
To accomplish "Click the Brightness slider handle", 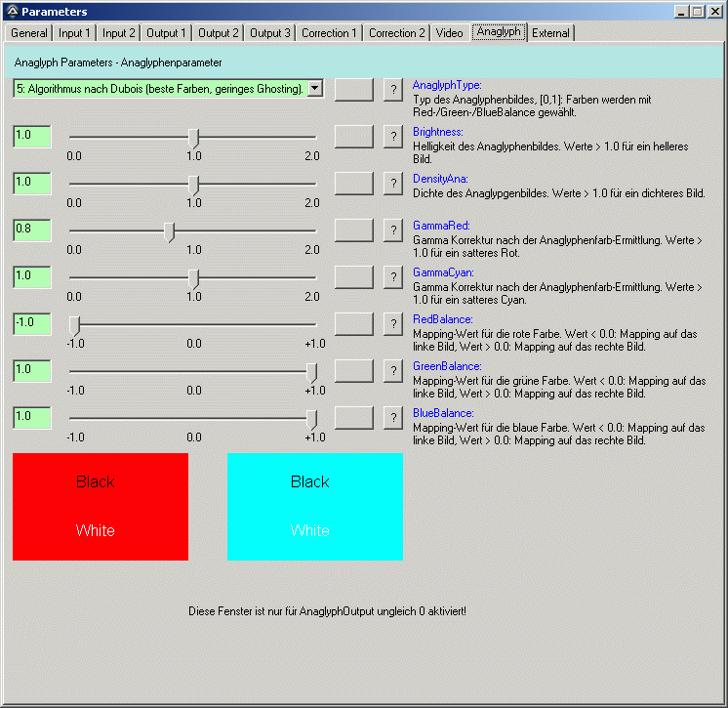I will 193,138.
